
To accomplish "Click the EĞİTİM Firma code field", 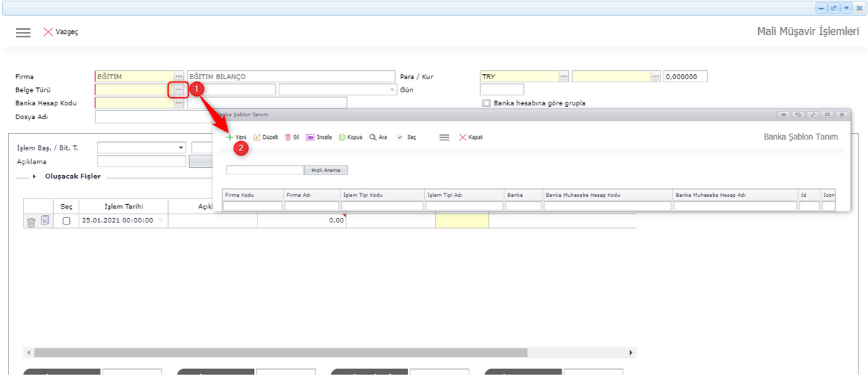I will (x=135, y=76).
